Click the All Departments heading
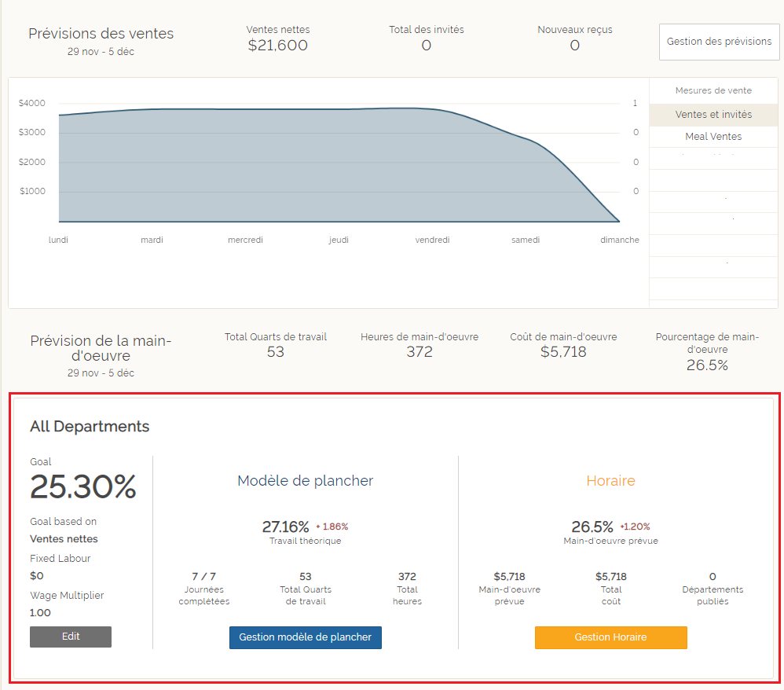 tap(90, 427)
